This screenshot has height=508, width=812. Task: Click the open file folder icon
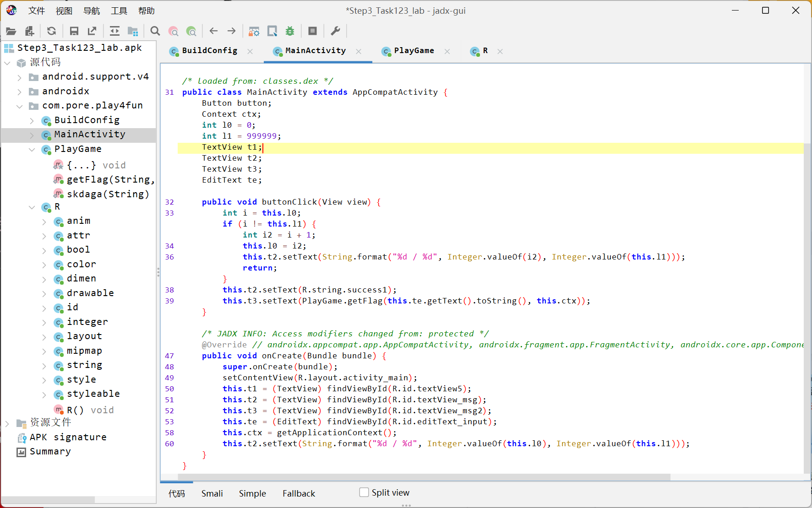(11, 31)
